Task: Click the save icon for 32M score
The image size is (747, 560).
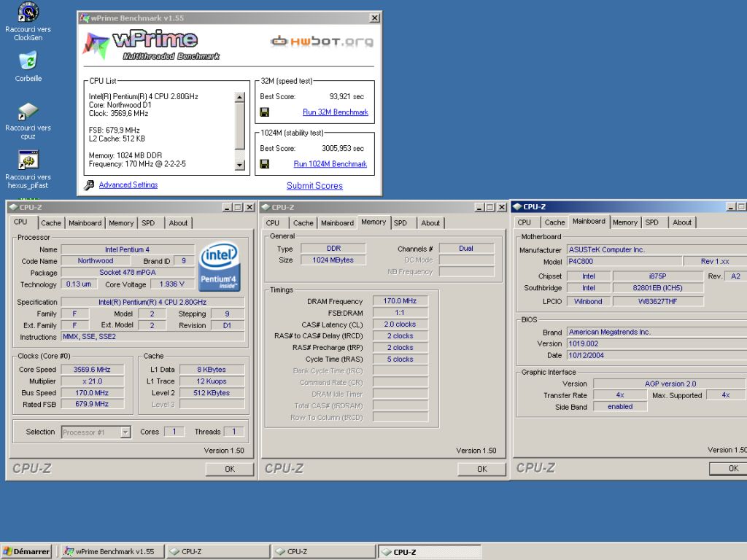Action: (x=264, y=112)
